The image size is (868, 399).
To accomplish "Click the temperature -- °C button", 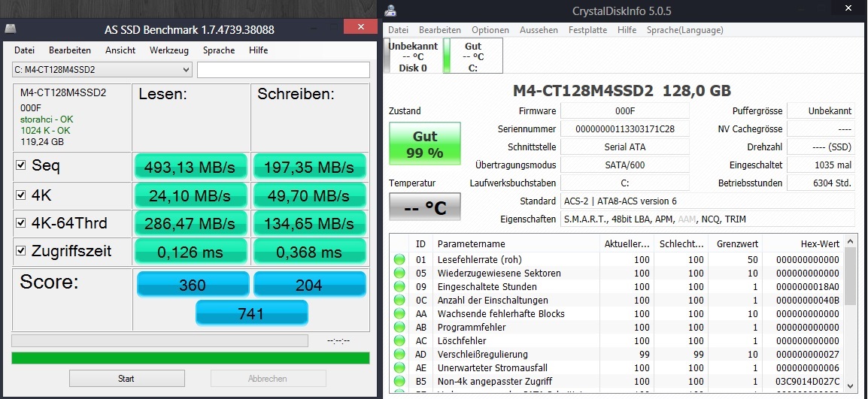I will 424,207.
